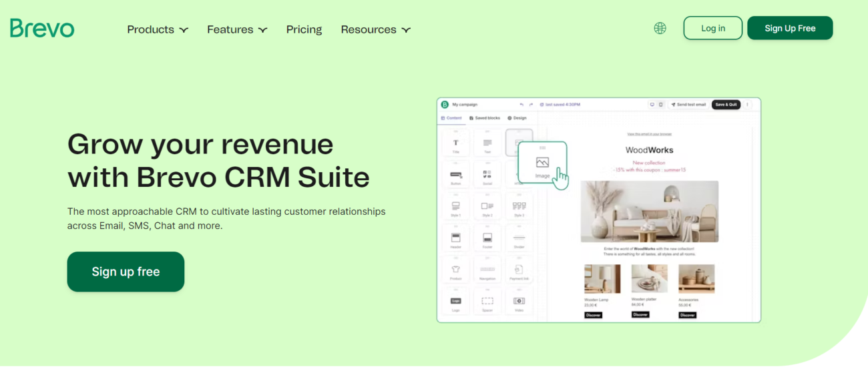Select the Video block icon
Image resolution: width=868 pixels, height=377 pixels.
click(519, 302)
